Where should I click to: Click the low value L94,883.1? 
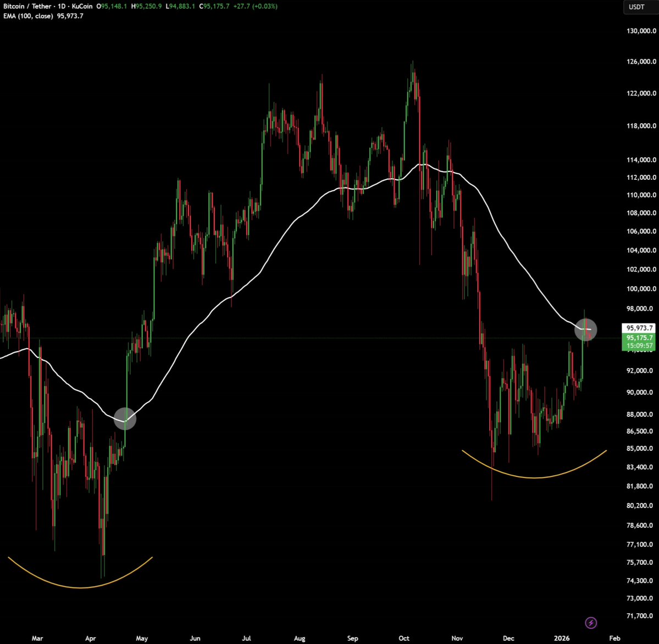pyautogui.click(x=180, y=6)
